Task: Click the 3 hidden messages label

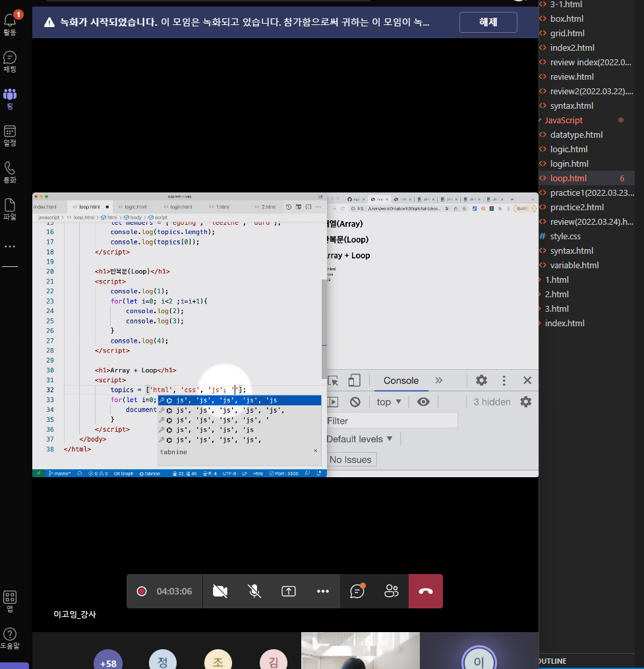Action: pyautogui.click(x=492, y=402)
